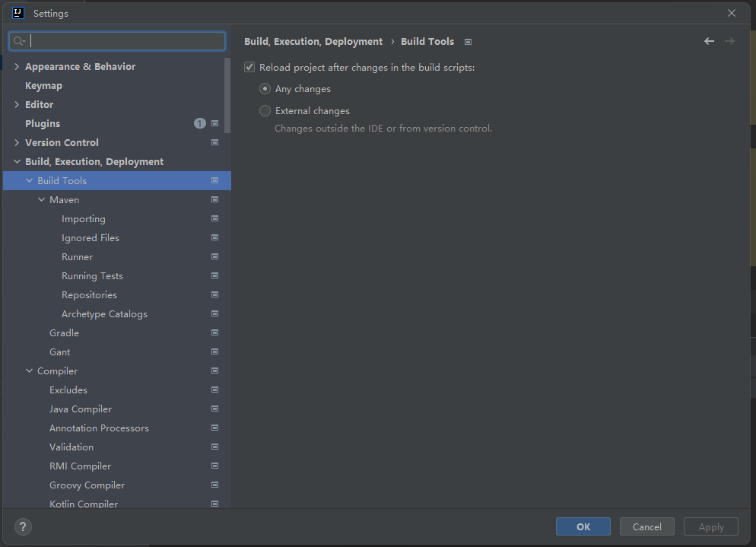The image size is (756, 547).
Task: Expand the Editor section
Action: click(x=17, y=105)
